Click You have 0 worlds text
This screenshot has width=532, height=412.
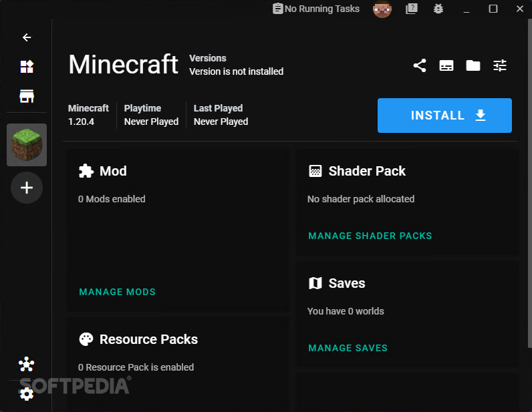coord(346,311)
